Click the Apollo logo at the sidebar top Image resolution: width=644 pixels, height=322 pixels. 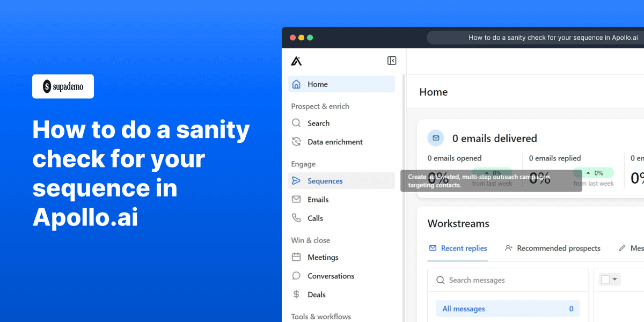[x=296, y=61]
